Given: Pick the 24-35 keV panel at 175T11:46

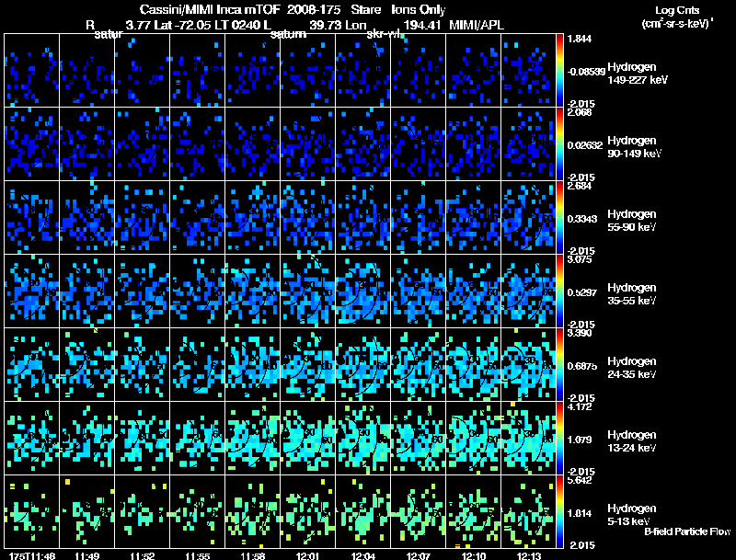Looking at the screenshot, I should pos(32,365).
